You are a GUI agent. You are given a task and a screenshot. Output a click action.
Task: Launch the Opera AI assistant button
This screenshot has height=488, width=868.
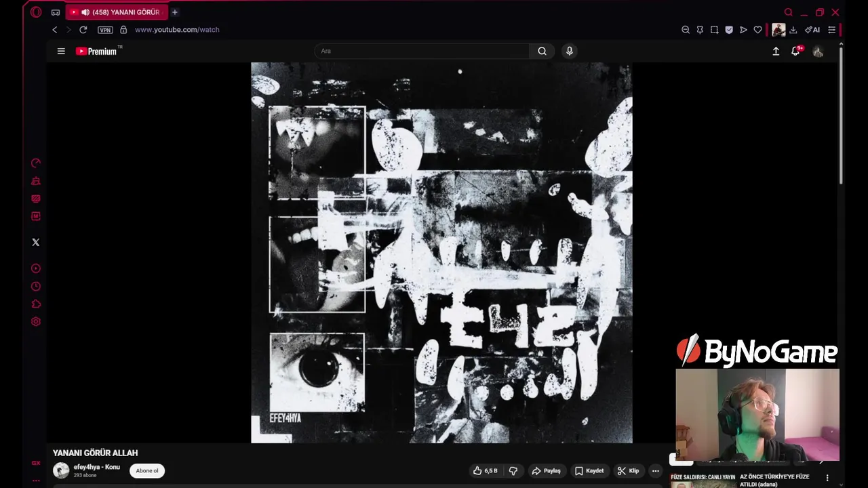click(x=812, y=30)
